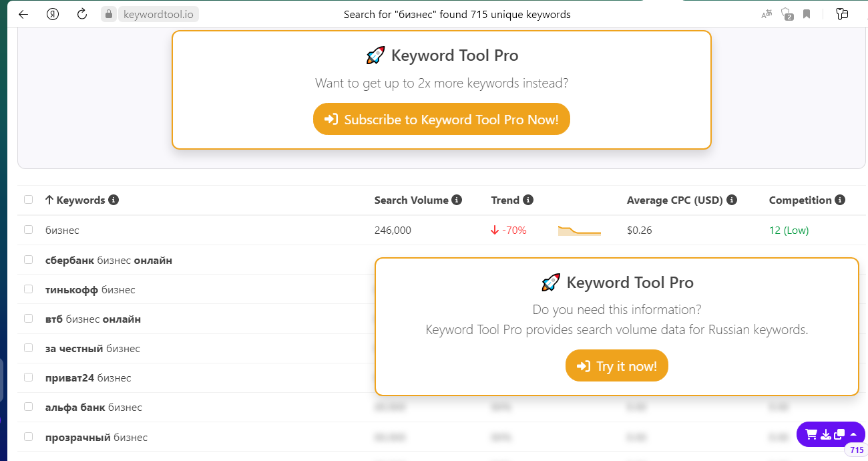Sort by the Search Volume column header

click(411, 200)
